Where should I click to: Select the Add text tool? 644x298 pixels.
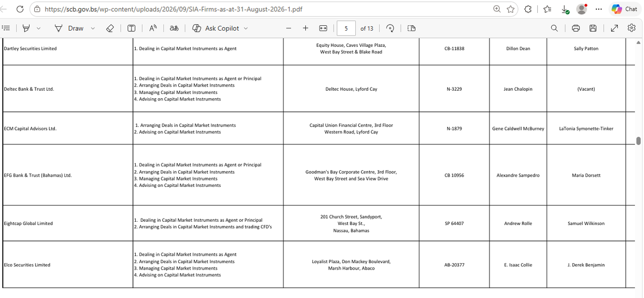point(131,28)
